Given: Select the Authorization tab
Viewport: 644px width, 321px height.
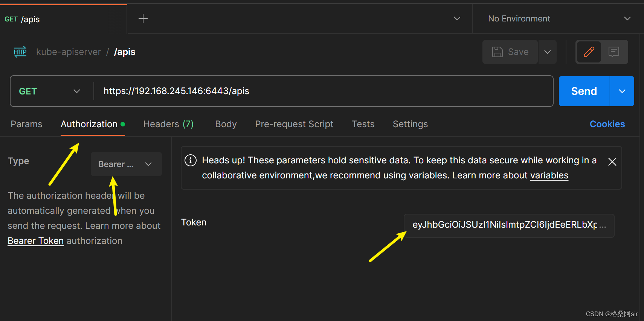Looking at the screenshot, I should 93,124.
